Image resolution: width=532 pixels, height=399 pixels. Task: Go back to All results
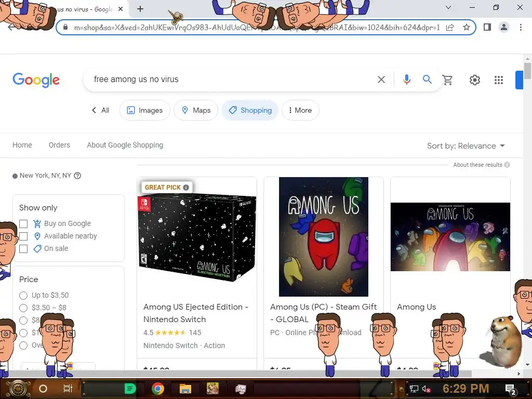pos(100,110)
